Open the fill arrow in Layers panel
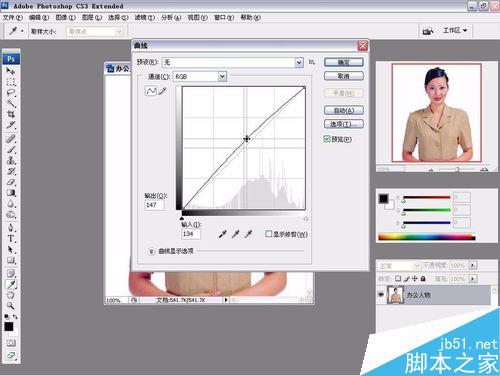Viewport: 500px width, 376px height. (473, 278)
